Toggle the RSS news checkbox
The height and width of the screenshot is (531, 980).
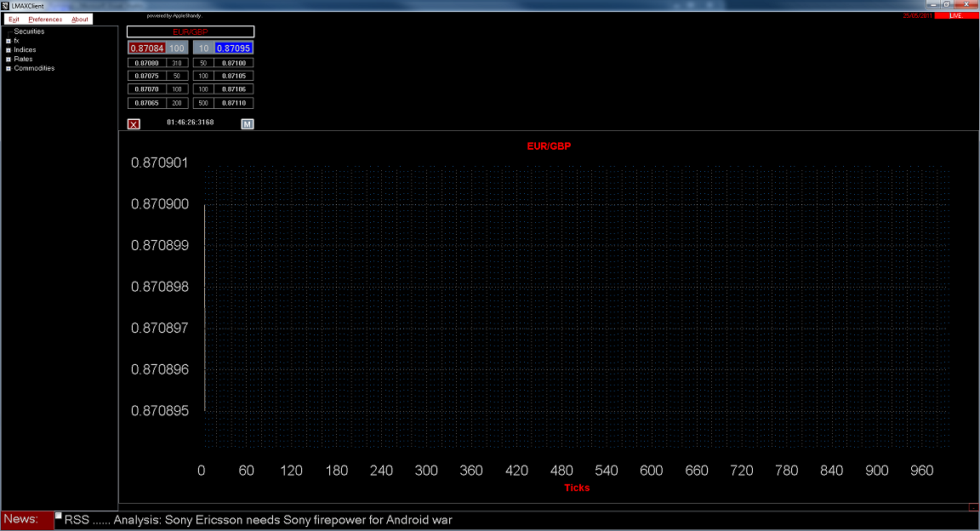[59, 516]
